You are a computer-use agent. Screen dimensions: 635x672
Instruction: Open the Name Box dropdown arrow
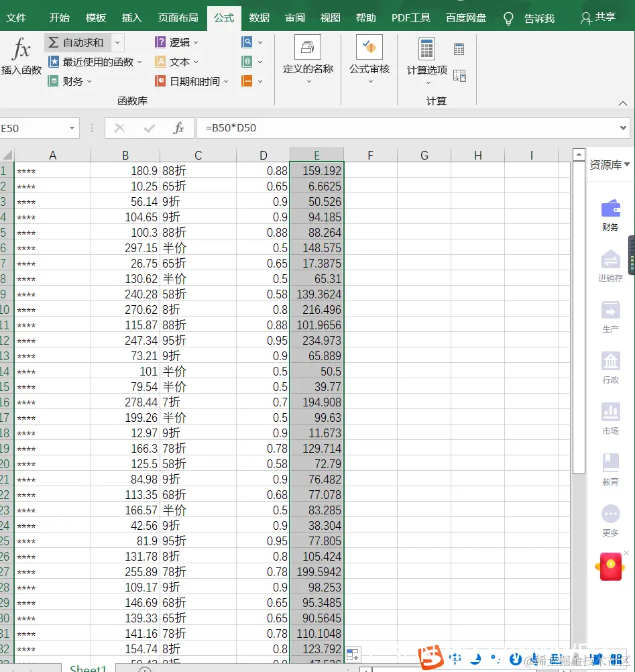(x=72, y=128)
